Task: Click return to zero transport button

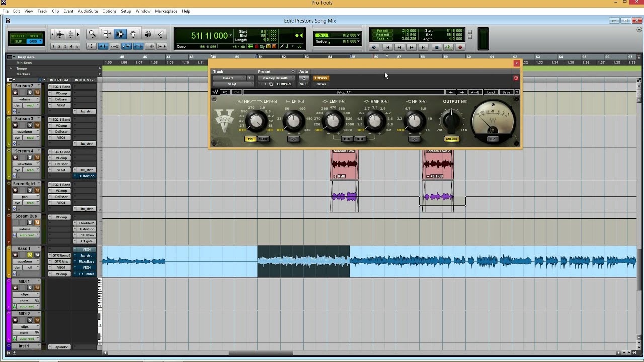Action: point(387,47)
